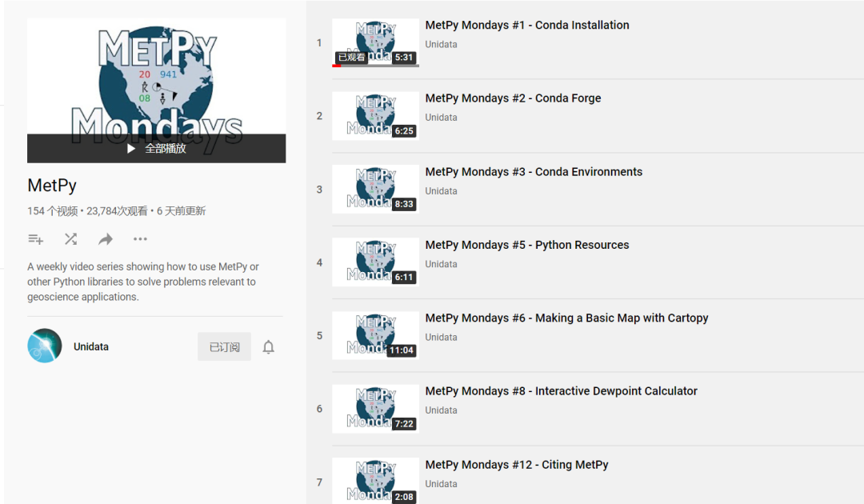864x504 pixels.
Task: Click Unidata under Citing MetPy video
Action: click(441, 484)
